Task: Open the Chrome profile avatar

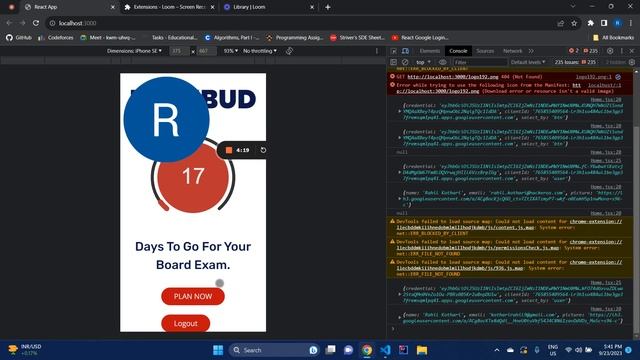Action: coord(618,23)
